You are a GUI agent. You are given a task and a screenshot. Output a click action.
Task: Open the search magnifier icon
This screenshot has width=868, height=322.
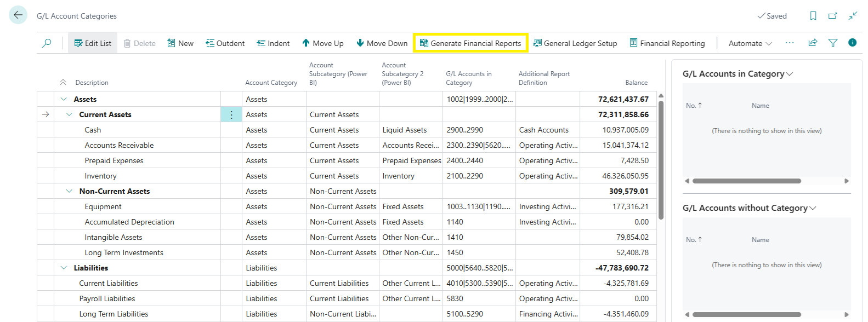47,43
